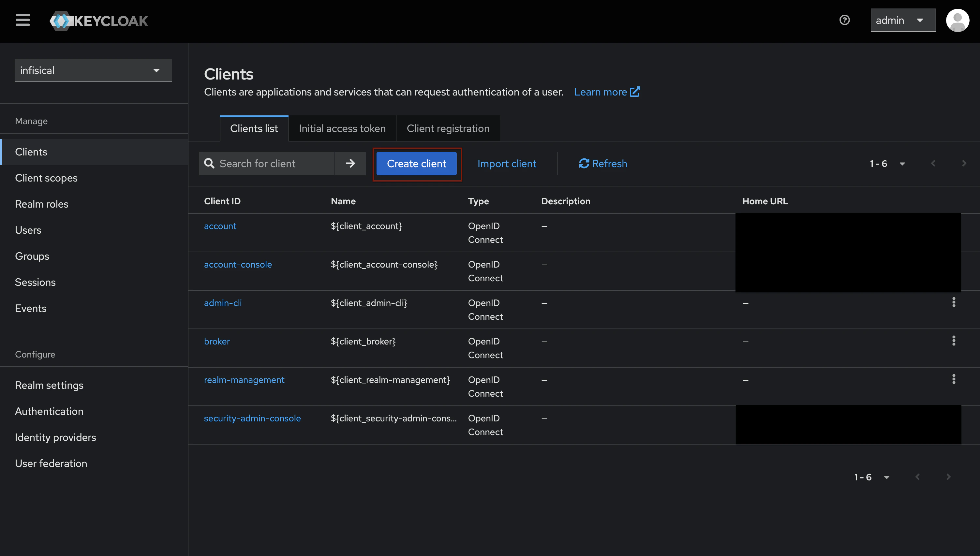This screenshot has height=556, width=980.
Task: Click the Name column header
Action: click(343, 201)
